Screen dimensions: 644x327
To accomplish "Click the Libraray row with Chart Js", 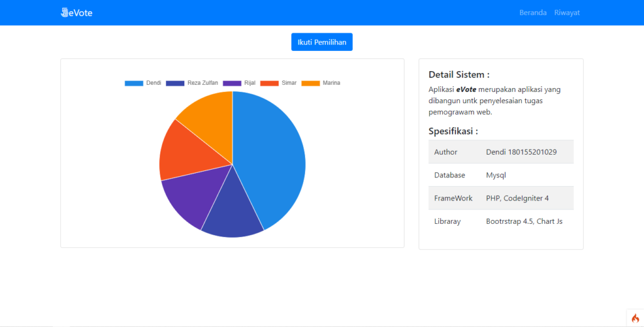I will coord(501,221).
